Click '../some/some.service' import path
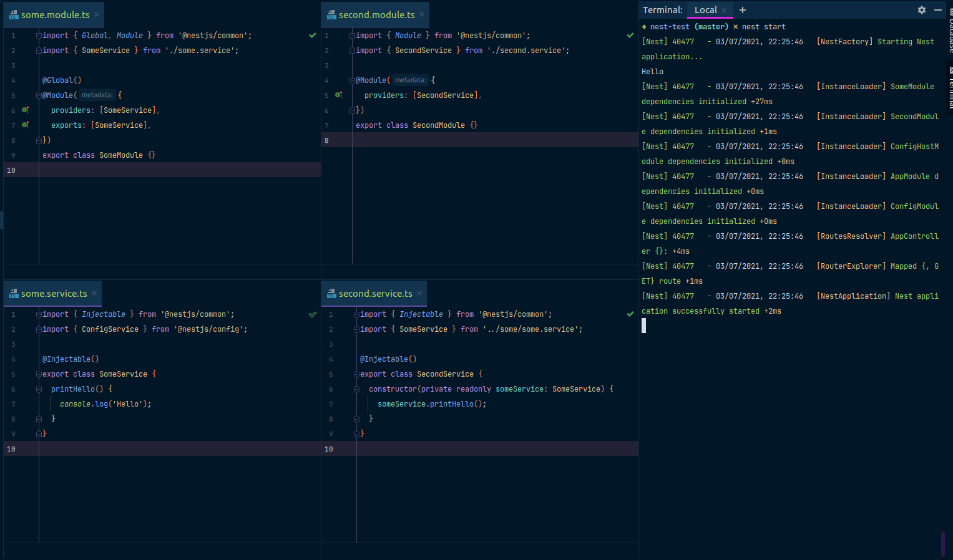The height and width of the screenshot is (560, 953). 530,329
